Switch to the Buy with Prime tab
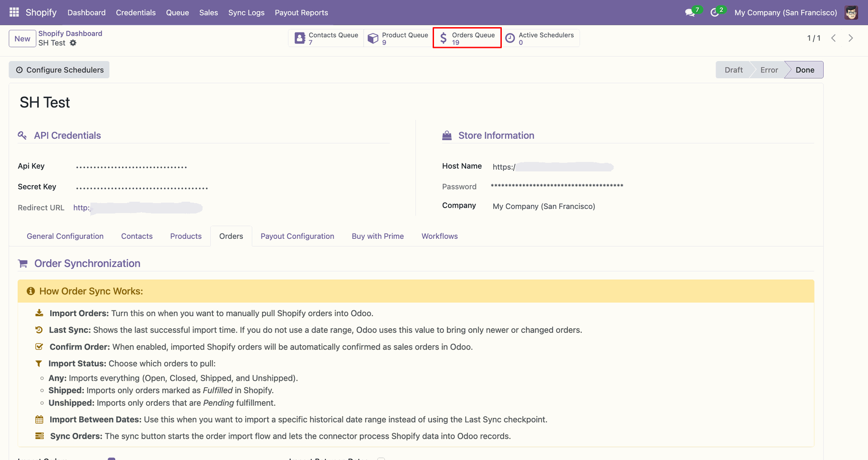The width and height of the screenshot is (868, 460). point(378,236)
